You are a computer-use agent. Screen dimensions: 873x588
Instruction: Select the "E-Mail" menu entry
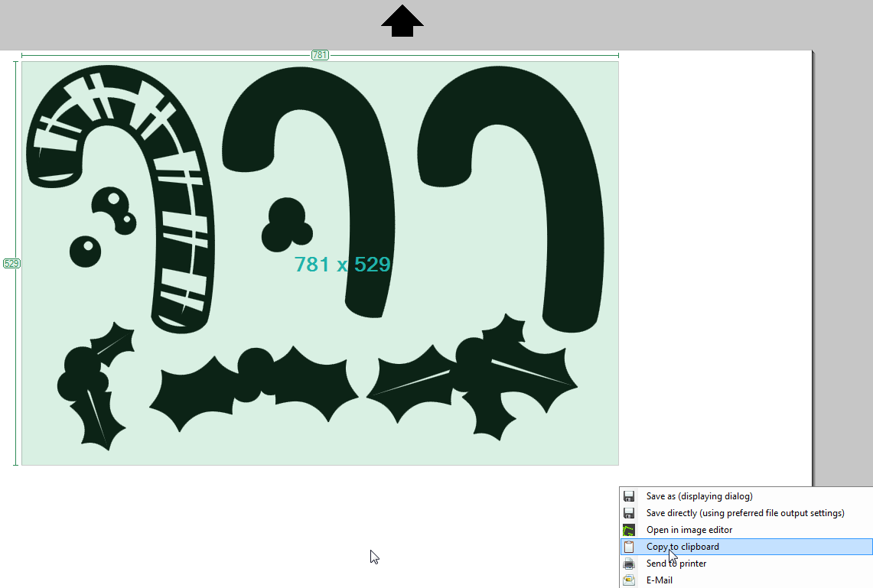click(x=660, y=580)
